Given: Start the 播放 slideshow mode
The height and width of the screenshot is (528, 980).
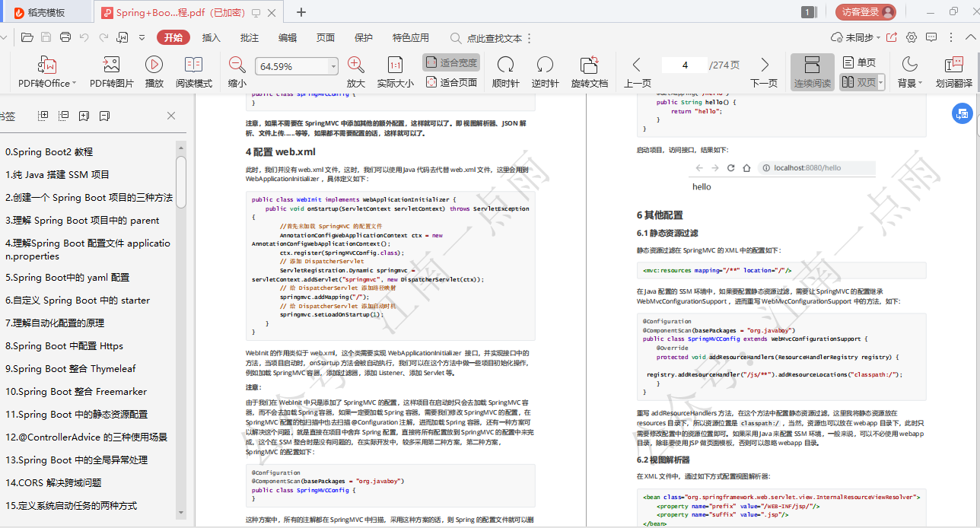Looking at the screenshot, I should [x=154, y=72].
